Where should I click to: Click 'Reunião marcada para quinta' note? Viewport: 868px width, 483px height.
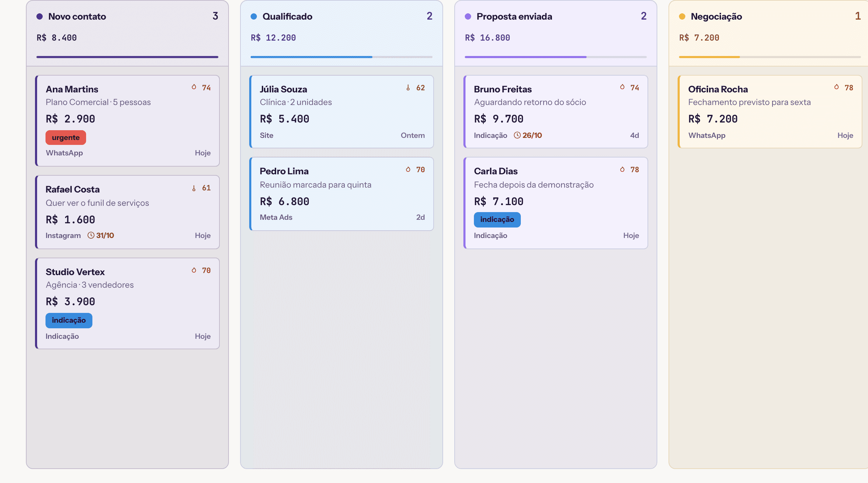[x=316, y=185]
